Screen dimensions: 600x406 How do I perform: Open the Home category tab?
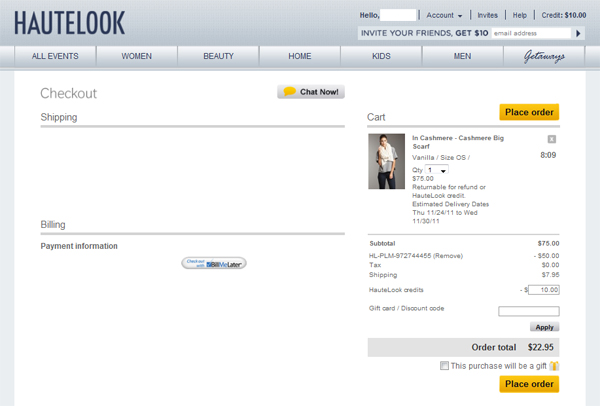point(300,56)
